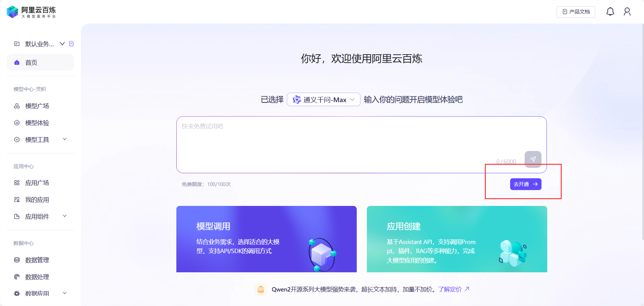Click the document icon beside 默认业务 dropdown
The width and height of the screenshot is (644, 306).
(71, 43)
